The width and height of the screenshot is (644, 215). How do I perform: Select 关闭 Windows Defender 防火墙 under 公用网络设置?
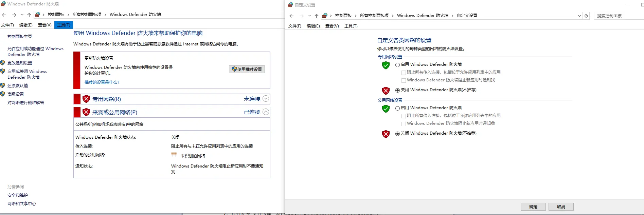point(397,134)
